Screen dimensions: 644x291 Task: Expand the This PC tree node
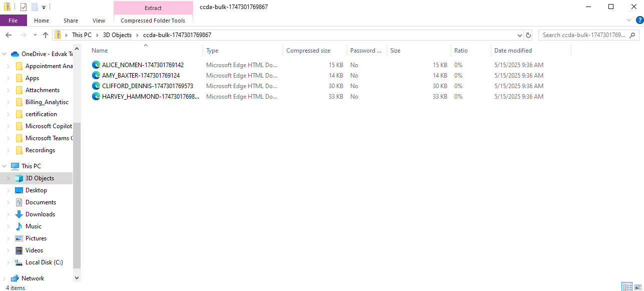coord(5,166)
